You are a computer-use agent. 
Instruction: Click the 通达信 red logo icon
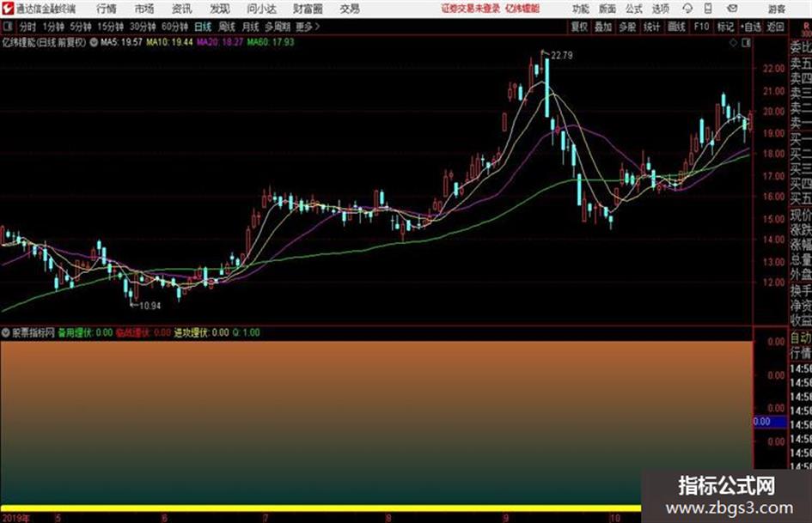point(8,9)
